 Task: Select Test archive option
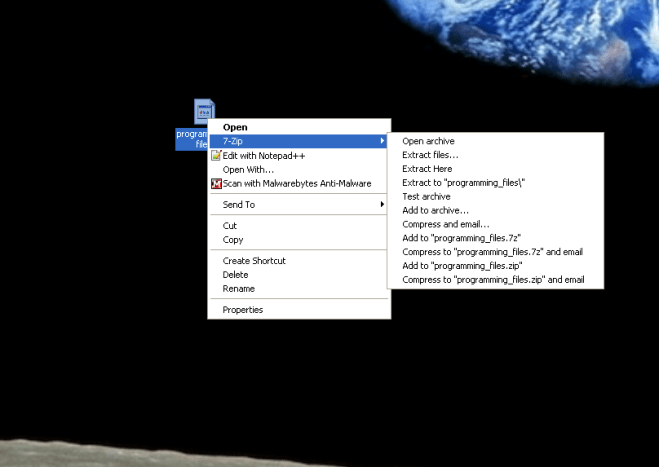tap(426, 197)
